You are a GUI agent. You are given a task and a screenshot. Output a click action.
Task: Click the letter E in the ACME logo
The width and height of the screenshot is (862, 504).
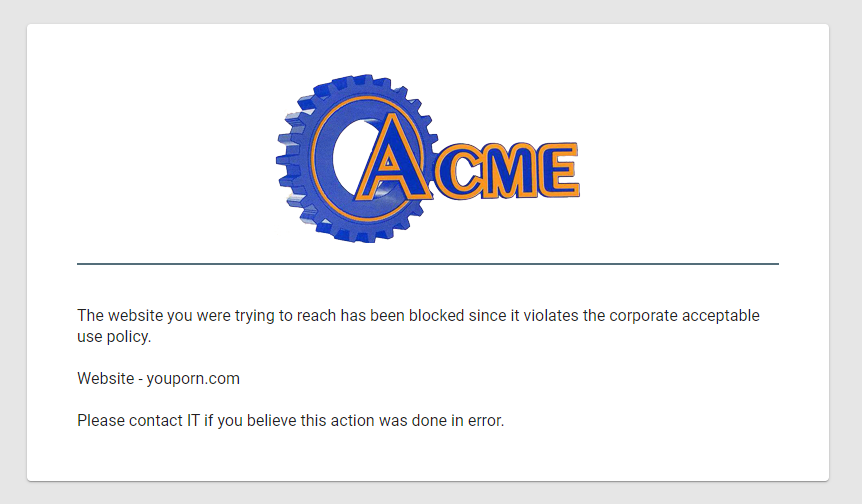558,169
